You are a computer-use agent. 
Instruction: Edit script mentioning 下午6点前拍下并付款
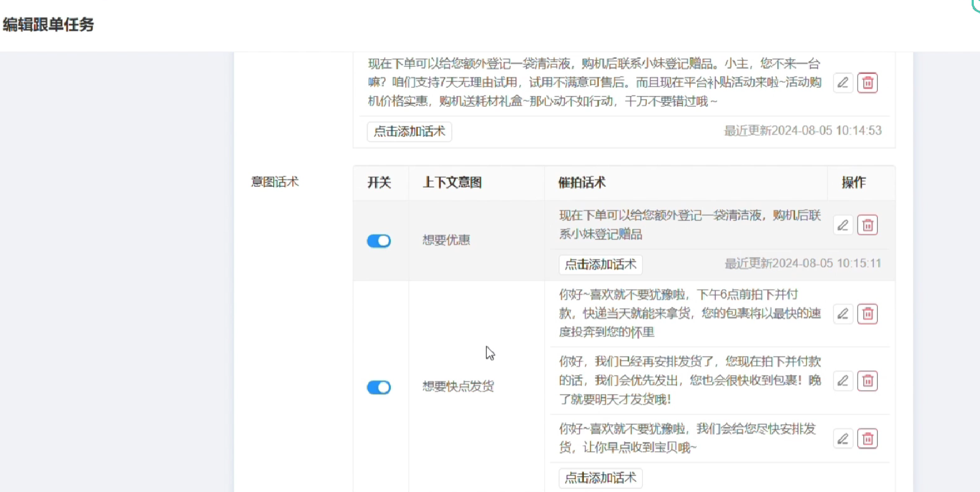tap(843, 314)
